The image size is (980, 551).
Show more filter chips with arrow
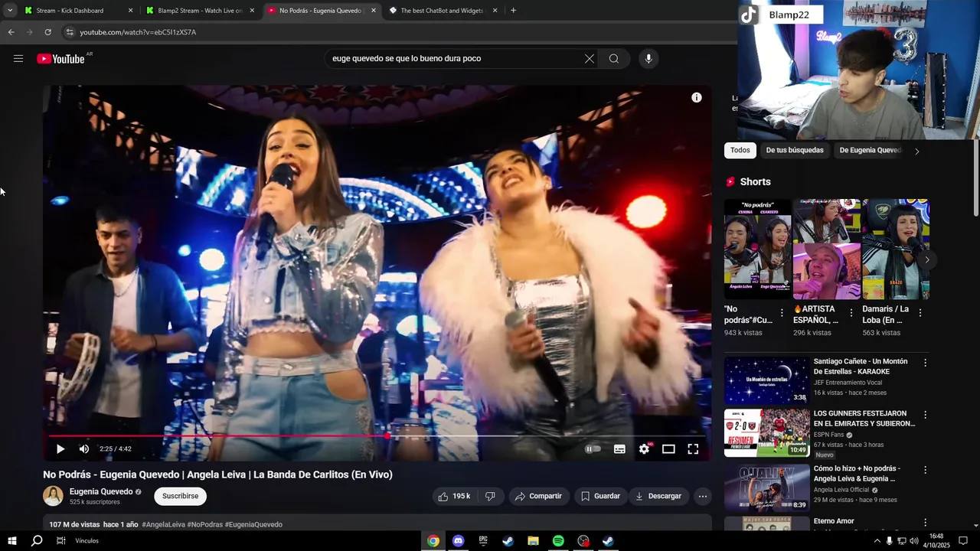tap(917, 152)
